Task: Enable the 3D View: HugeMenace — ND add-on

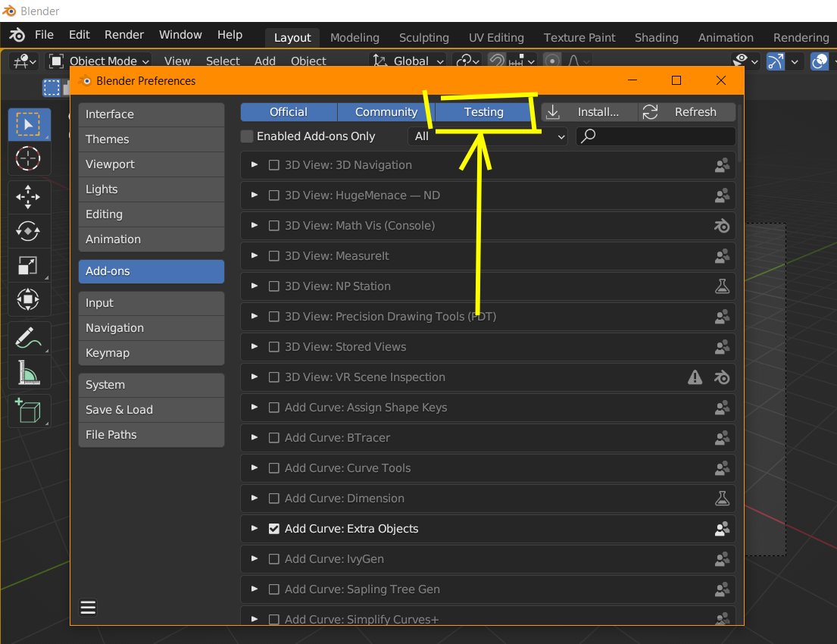Action: [274, 195]
